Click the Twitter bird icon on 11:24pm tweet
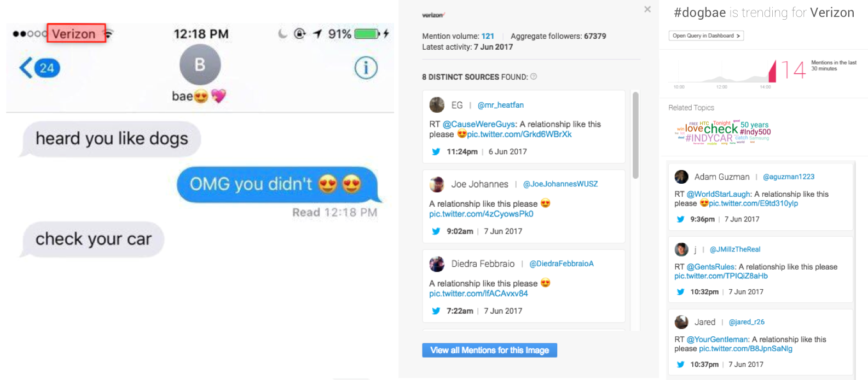 436,151
